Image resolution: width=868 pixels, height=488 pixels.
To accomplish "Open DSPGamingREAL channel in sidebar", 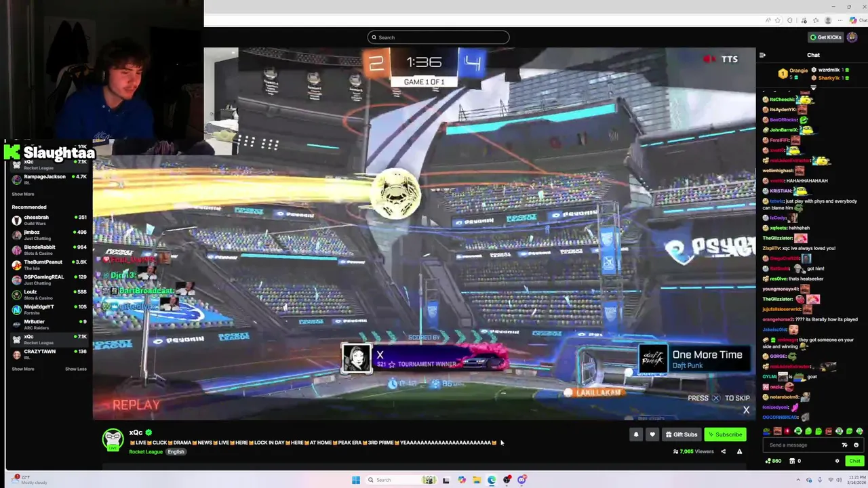I will click(x=49, y=279).
